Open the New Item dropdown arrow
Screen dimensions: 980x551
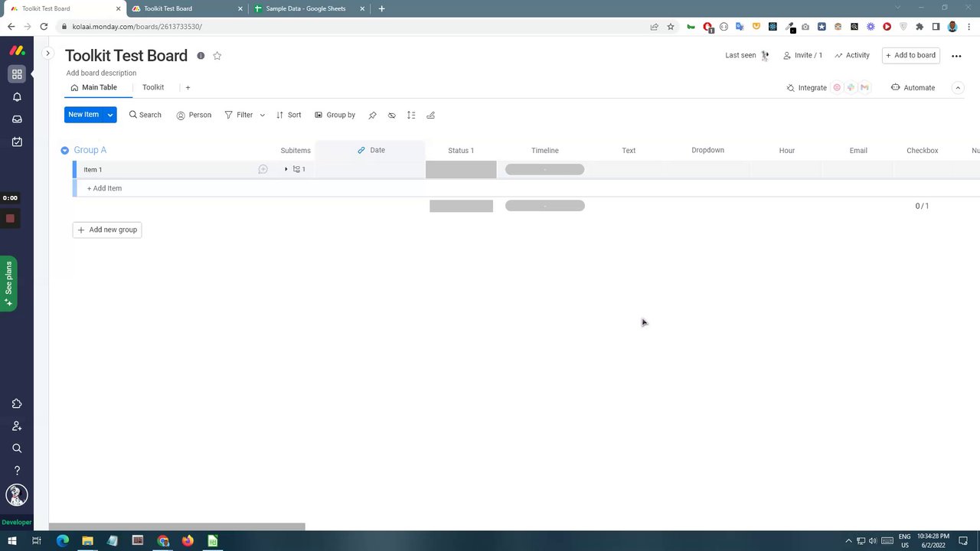click(110, 115)
